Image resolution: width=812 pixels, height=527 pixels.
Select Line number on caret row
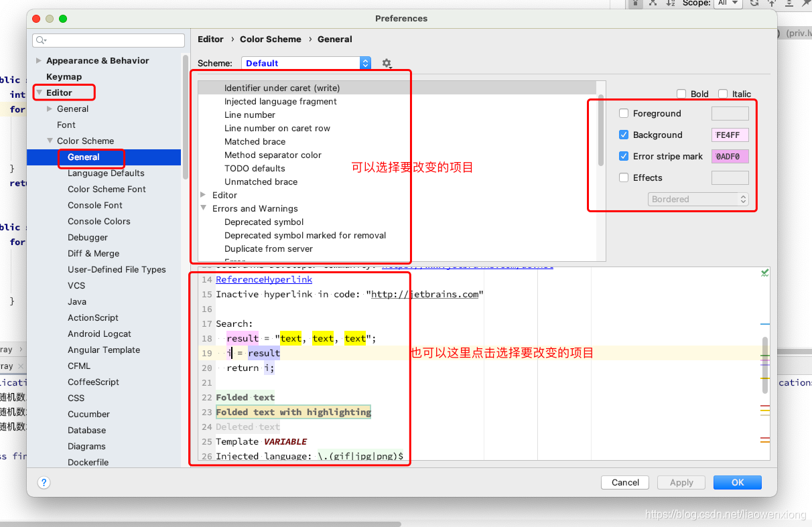277,128
